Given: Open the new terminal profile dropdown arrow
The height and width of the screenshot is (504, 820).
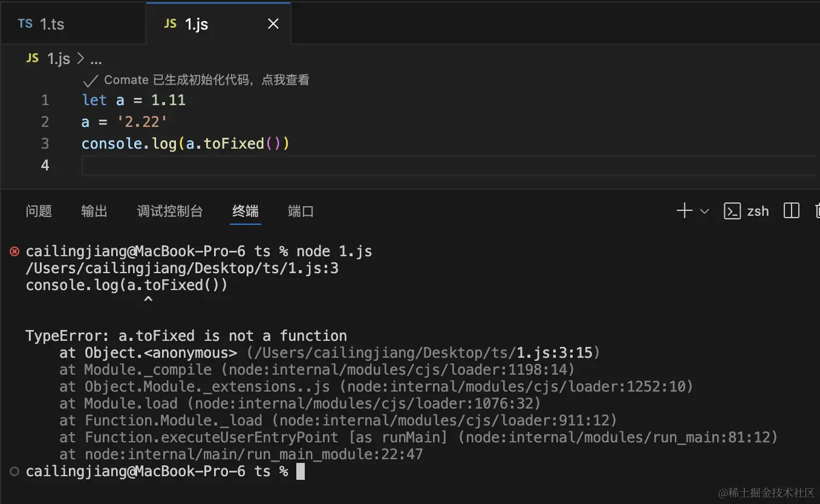Looking at the screenshot, I should (x=704, y=212).
